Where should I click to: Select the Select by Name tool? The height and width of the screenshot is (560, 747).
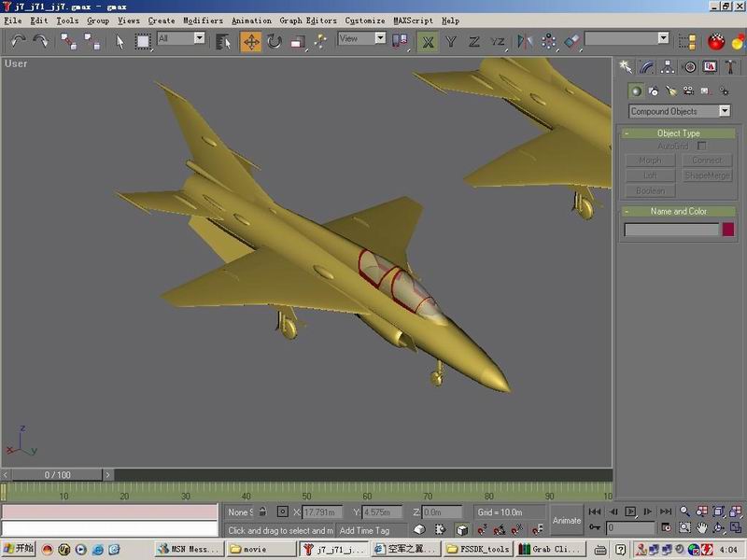223,41
